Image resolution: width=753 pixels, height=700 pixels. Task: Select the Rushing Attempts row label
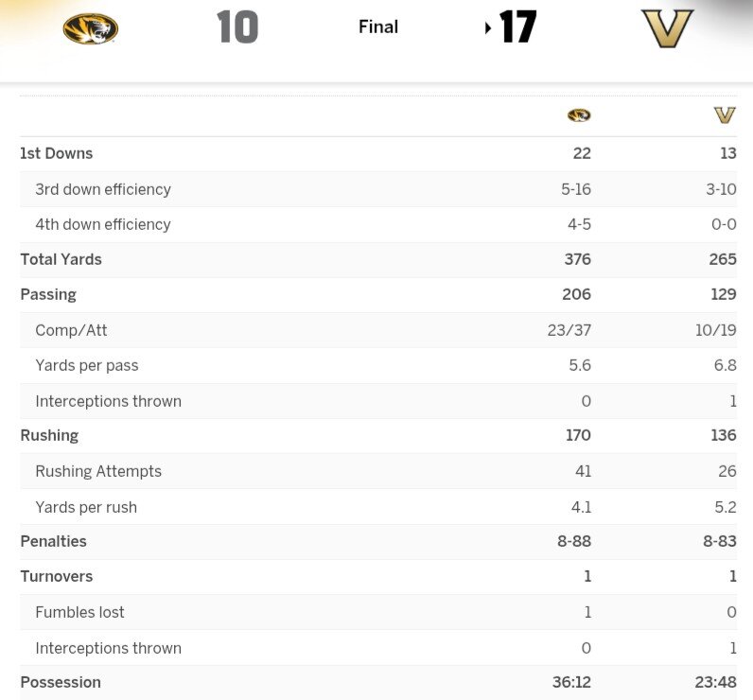click(98, 471)
